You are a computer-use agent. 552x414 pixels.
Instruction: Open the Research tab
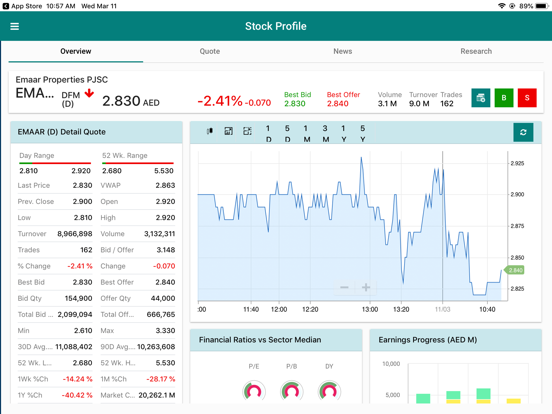476,51
